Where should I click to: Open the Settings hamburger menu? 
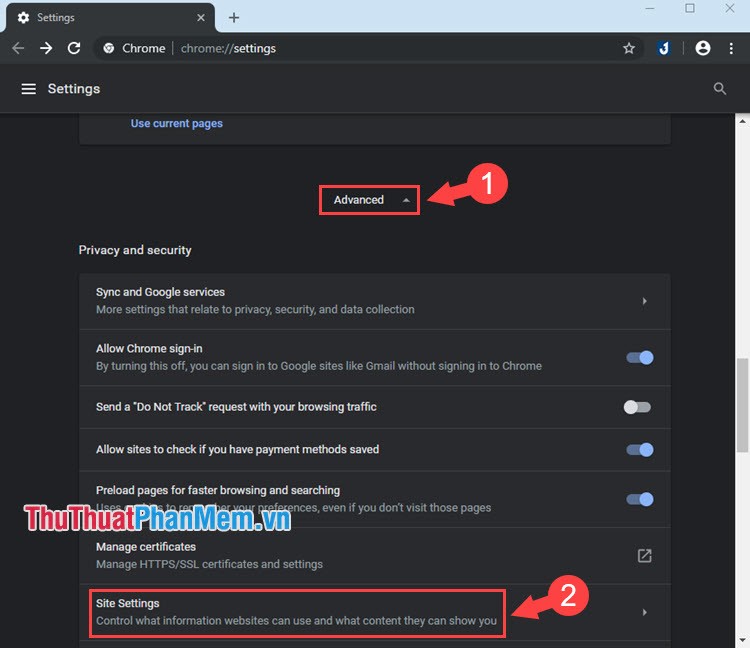pos(29,89)
